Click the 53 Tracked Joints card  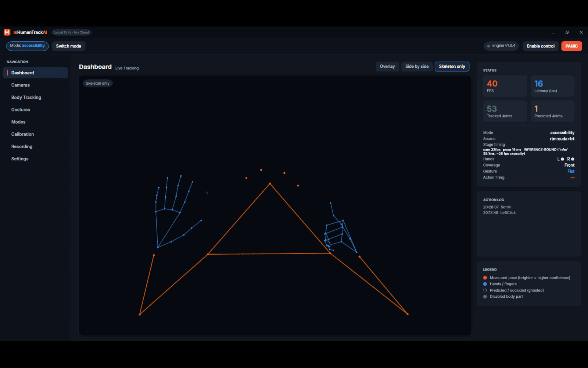click(x=505, y=111)
